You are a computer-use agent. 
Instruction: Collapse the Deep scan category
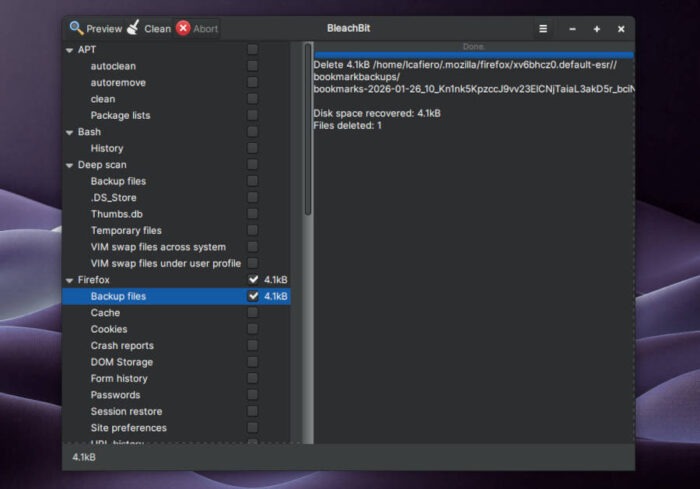coord(69,165)
